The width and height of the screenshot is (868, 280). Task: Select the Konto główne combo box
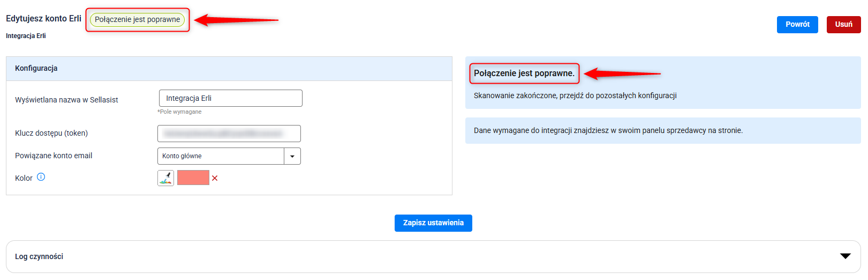coord(221,156)
